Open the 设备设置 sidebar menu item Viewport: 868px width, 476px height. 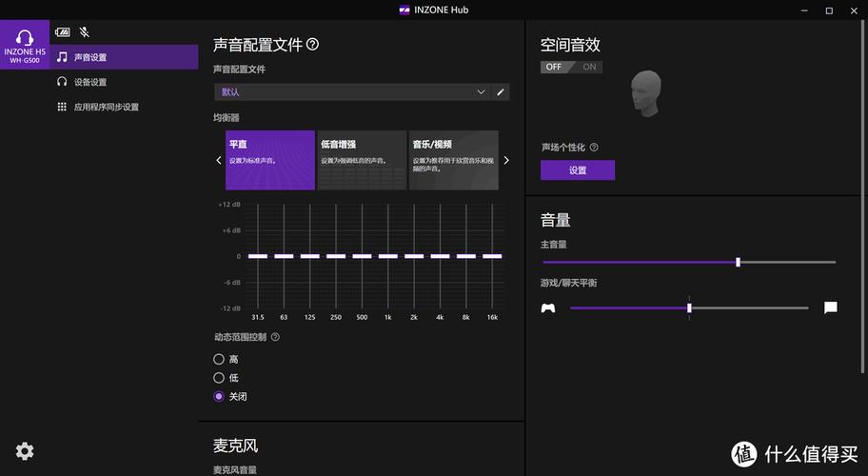point(90,83)
